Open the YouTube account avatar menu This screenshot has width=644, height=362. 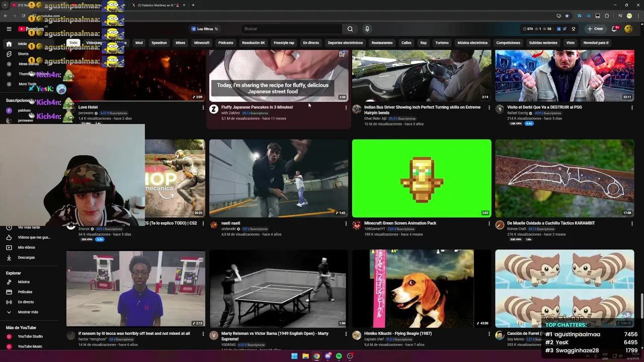click(628, 29)
